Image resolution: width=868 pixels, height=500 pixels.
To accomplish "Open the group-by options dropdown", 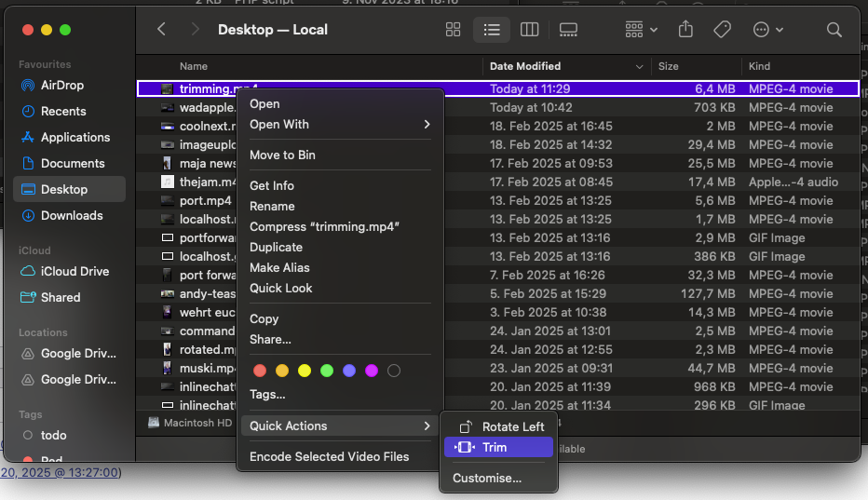I will pos(641,30).
